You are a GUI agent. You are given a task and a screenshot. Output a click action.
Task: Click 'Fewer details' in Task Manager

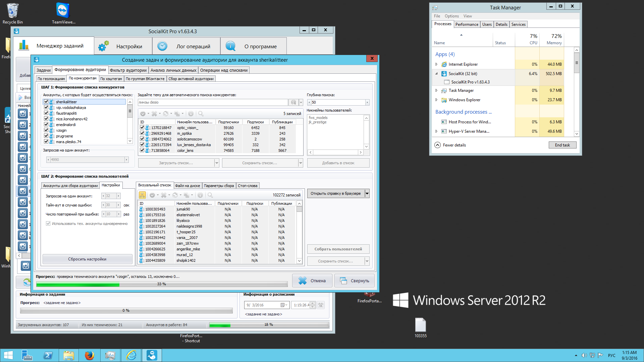(450, 145)
